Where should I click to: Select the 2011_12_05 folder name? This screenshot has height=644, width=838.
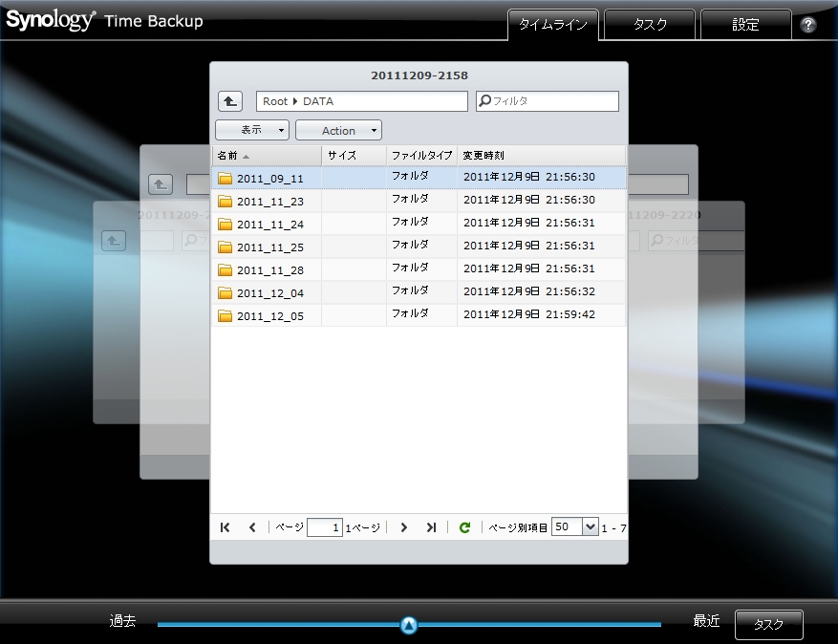tap(269, 316)
